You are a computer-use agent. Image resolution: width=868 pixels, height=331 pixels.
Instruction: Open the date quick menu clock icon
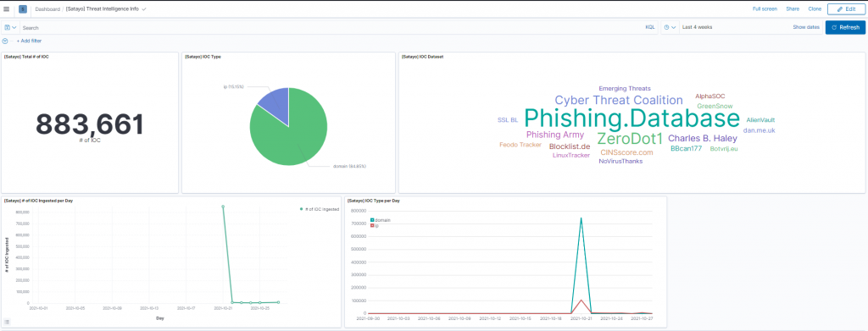(x=670, y=27)
